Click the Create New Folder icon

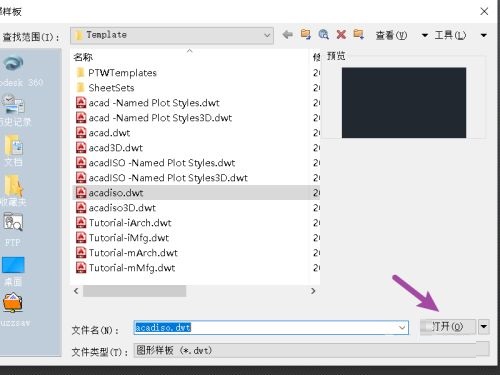pos(359,34)
